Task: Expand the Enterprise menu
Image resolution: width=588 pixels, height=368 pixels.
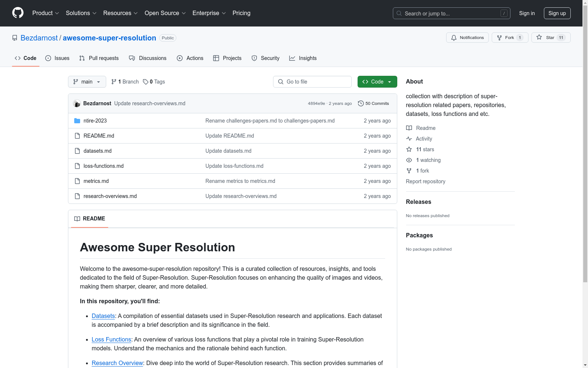Action: (209, 13)
